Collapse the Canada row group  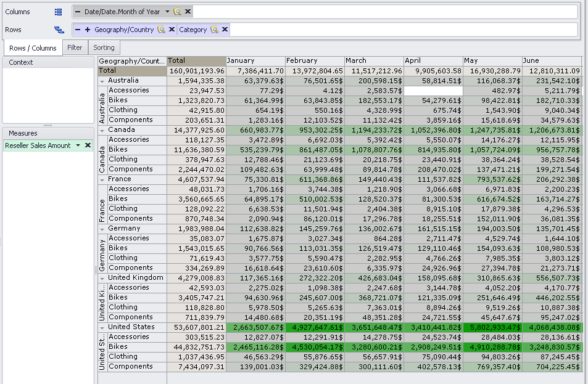click(102, 131)
